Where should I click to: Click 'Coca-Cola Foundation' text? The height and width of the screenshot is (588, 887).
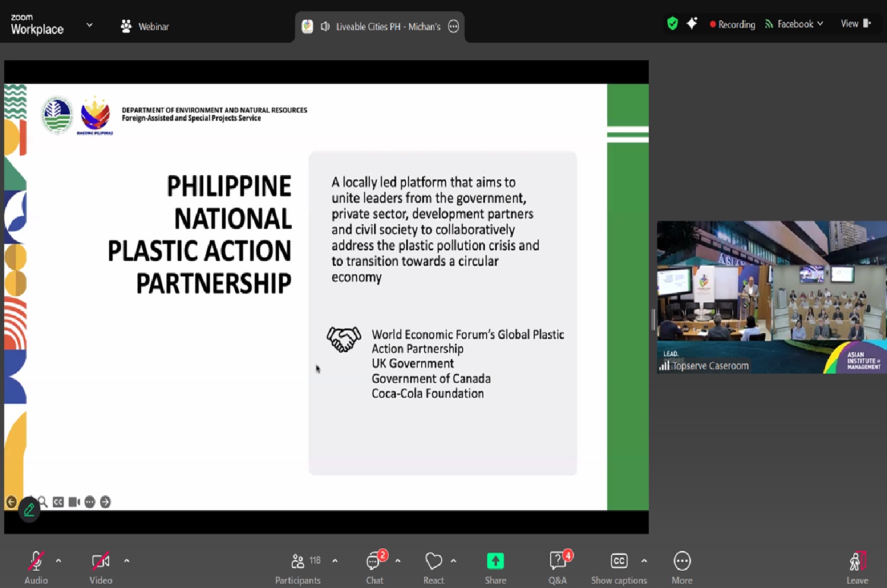click(x=428, y=393)
